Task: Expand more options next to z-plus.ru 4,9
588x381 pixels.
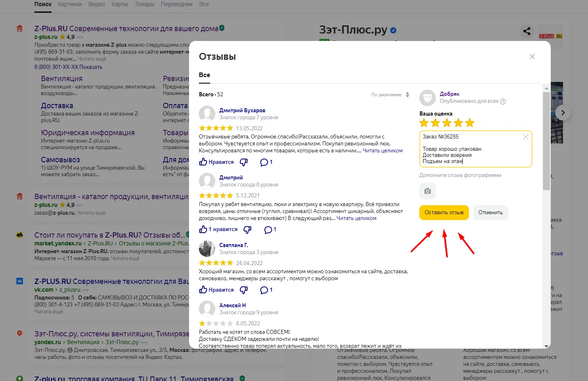Action: (80, 37)
